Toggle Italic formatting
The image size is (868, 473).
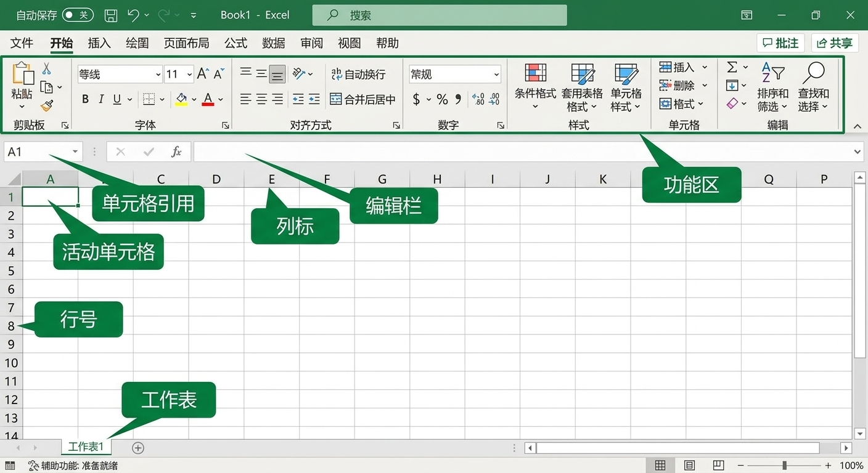point(101,99)
